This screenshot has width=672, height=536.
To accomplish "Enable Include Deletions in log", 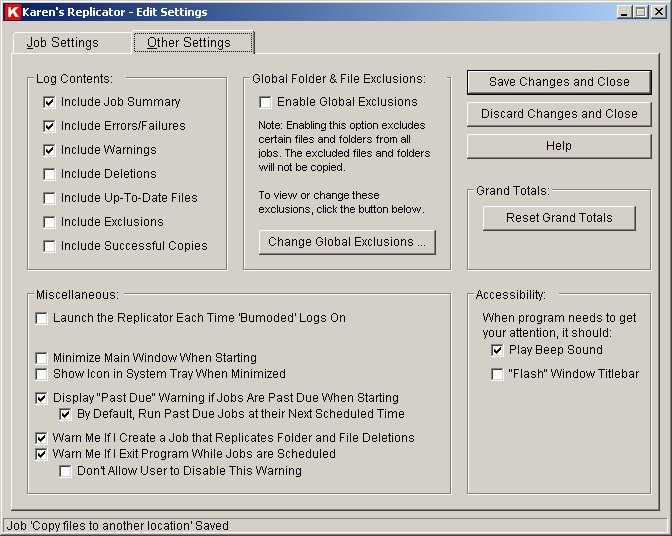I will pos(49,174).
